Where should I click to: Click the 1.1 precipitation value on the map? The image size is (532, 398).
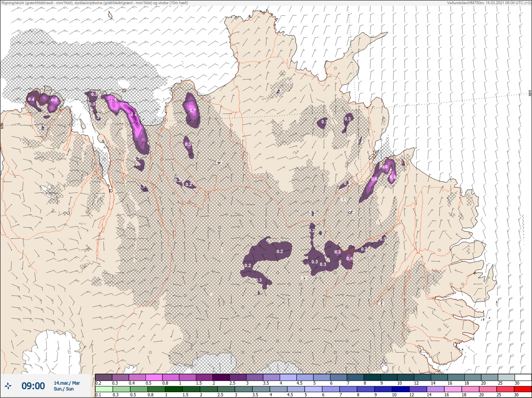pos(113,101)
